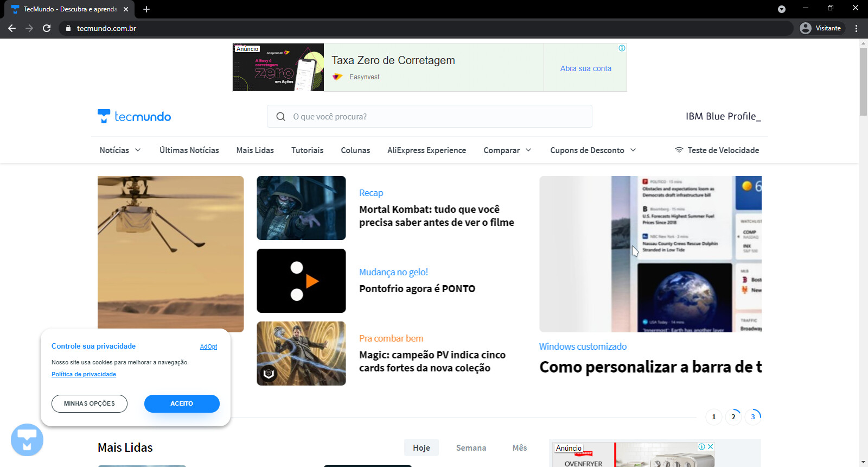
Task: Click 'Windows customizado' label
Action: (583, 346)
